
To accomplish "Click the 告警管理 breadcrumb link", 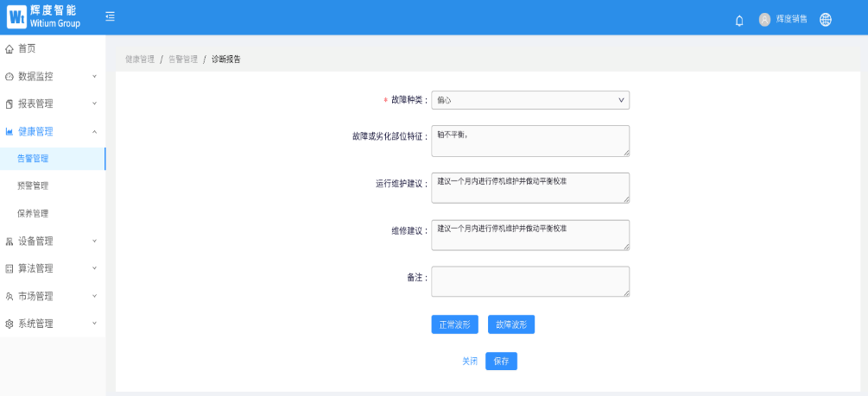I will point(183,60).
